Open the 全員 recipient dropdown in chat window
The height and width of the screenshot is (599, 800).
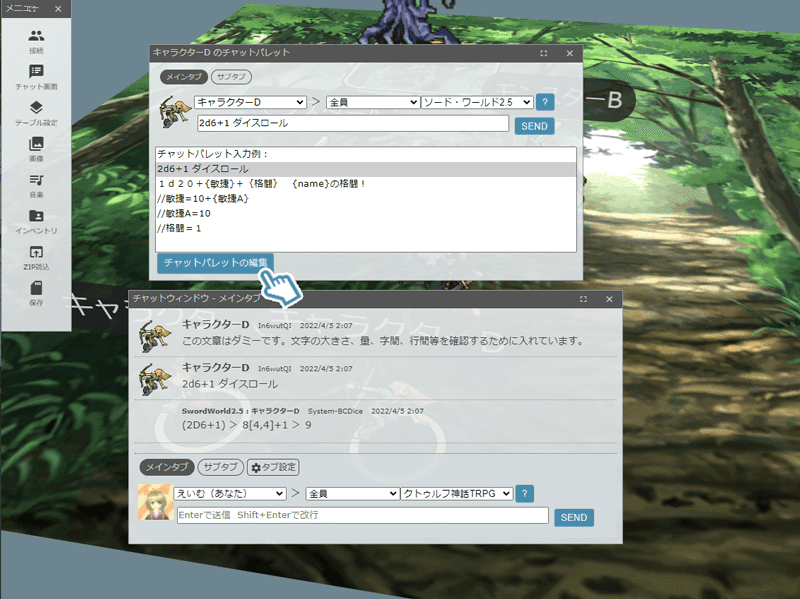point(353,493)
